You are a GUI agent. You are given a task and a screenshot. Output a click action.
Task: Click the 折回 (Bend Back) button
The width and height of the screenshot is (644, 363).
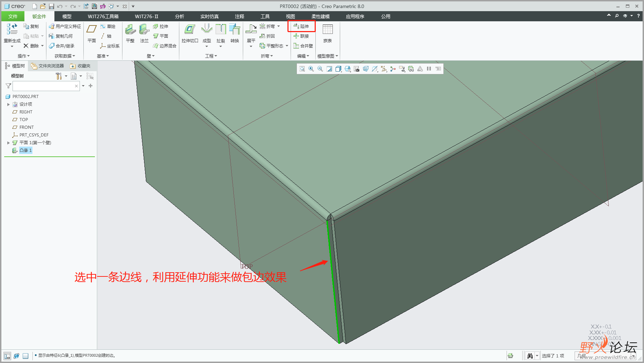tap(267, 36)
